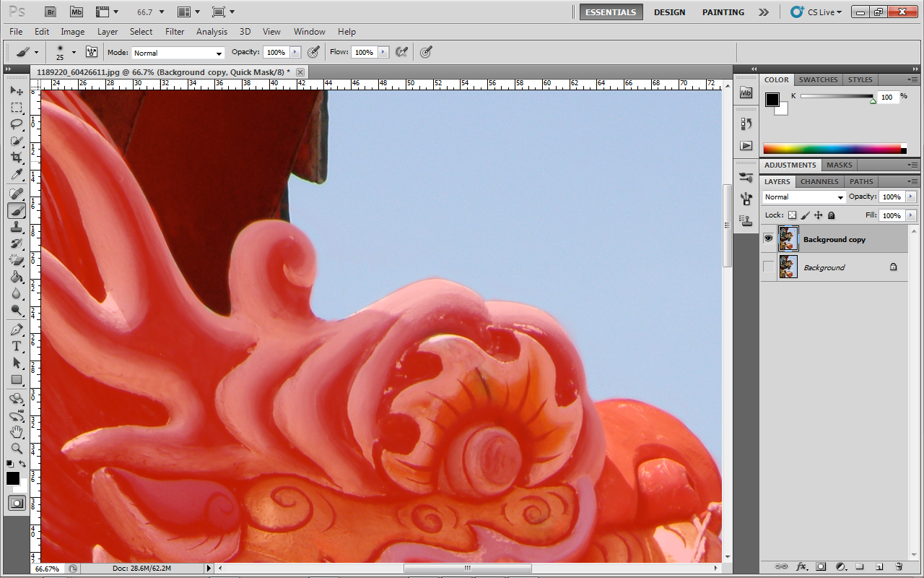The width and height of the screenshot is (924, 578).
Task: Open the Clone Source panel icon
Action: click(x=746, y=220)
